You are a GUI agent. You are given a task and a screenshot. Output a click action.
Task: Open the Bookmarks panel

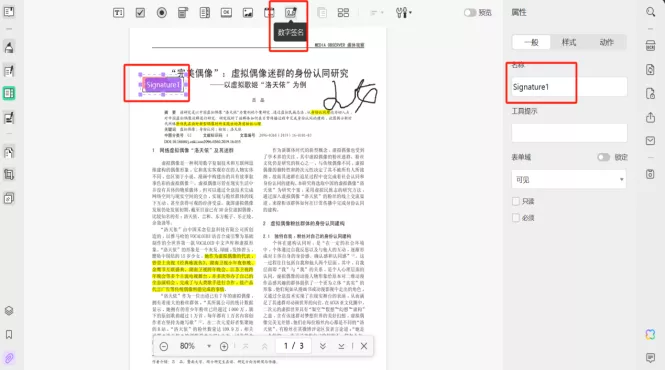coord(9,334)
